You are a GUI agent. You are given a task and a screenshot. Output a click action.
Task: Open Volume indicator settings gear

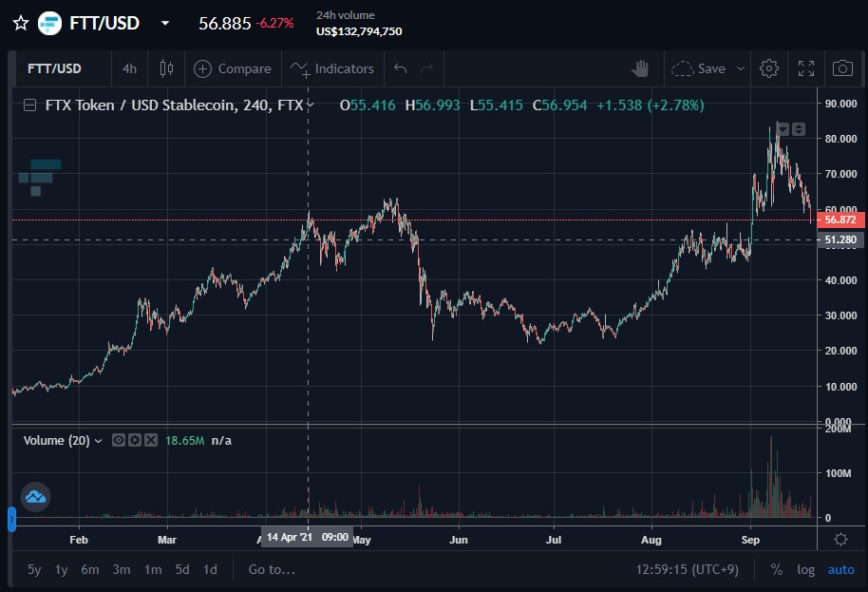135,440
